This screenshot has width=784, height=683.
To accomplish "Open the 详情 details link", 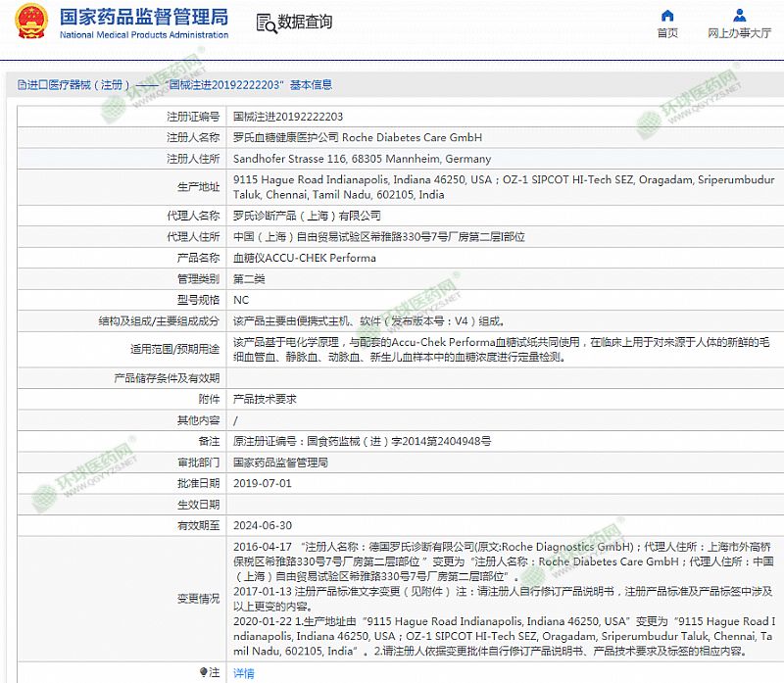I will pyautogui.click(x=243, y=673).
